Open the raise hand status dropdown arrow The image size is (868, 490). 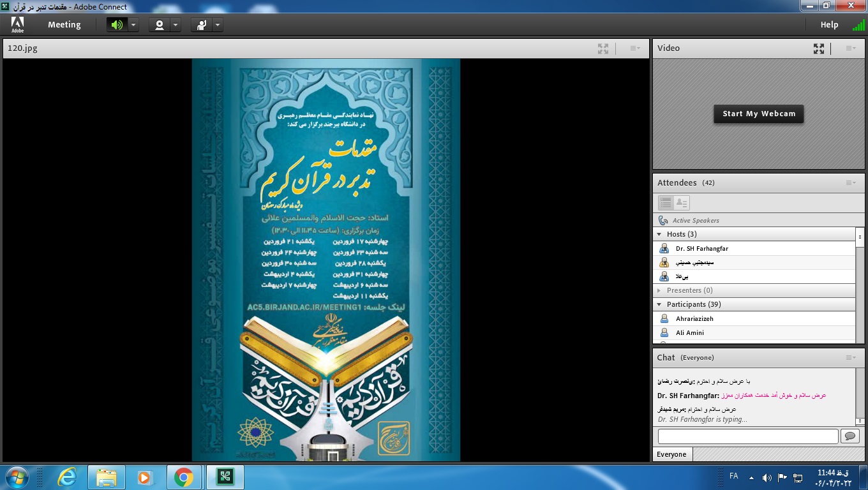(218, 25)
